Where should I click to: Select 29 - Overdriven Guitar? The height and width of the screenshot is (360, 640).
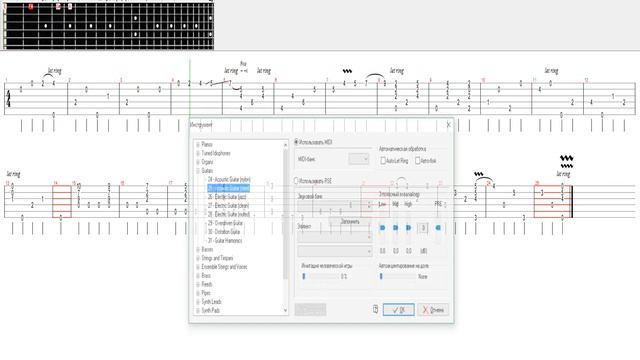[225, 223]
